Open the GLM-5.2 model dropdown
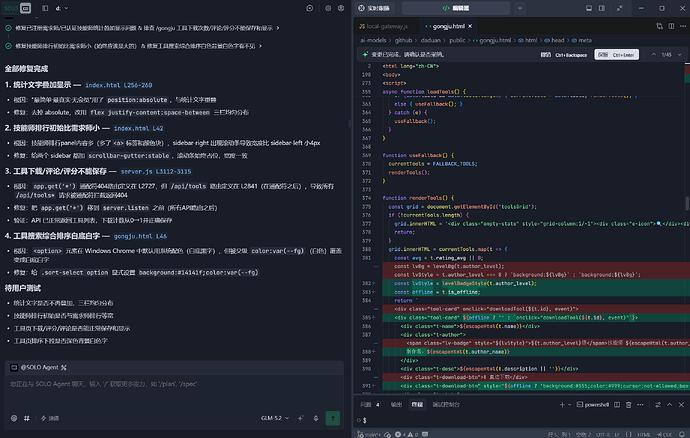Viewport: 690px width, 438px height. 275,418
